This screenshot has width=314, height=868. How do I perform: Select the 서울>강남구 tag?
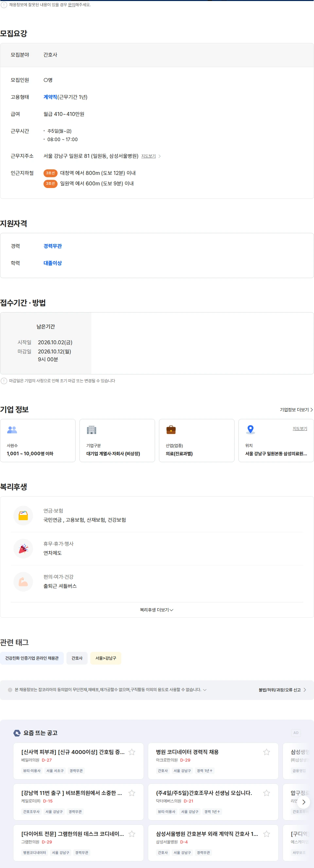pyautogui.click(x=106, y=658)
